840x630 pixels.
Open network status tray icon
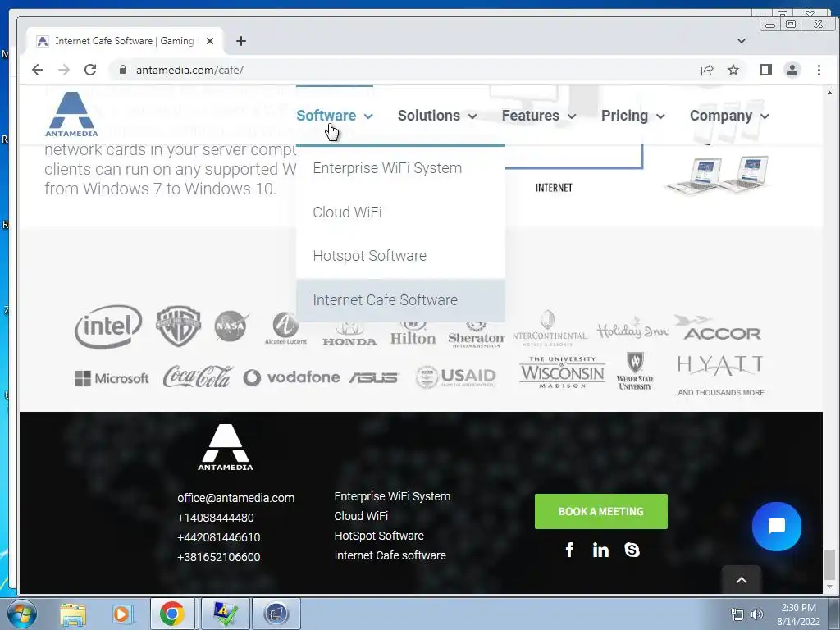point(737,614)
